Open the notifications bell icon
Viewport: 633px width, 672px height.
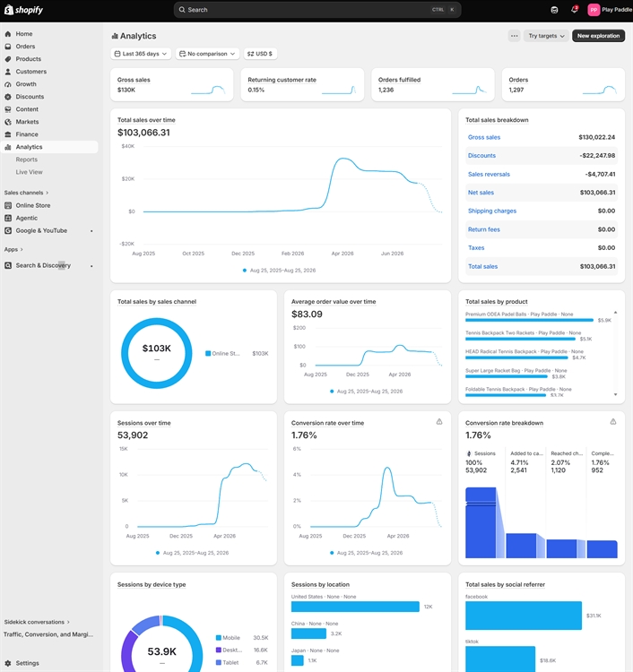(574, 10)
